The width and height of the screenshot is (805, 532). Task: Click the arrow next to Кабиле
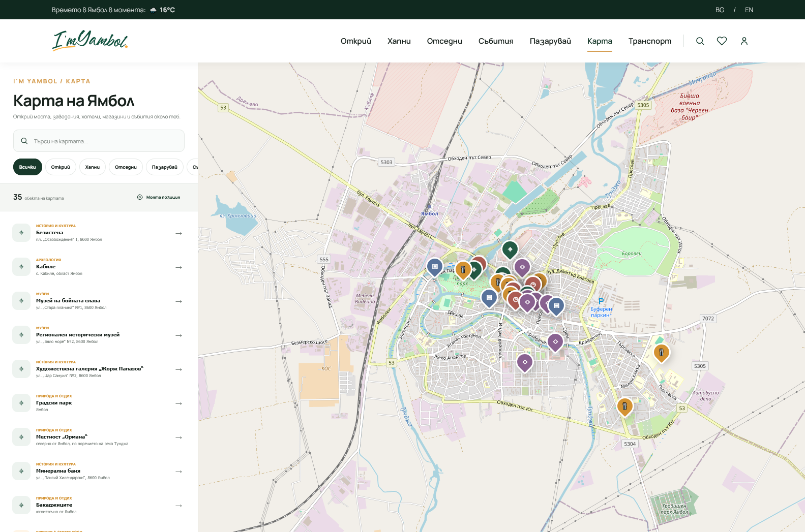pyautogui.click(x=178, y=267)
